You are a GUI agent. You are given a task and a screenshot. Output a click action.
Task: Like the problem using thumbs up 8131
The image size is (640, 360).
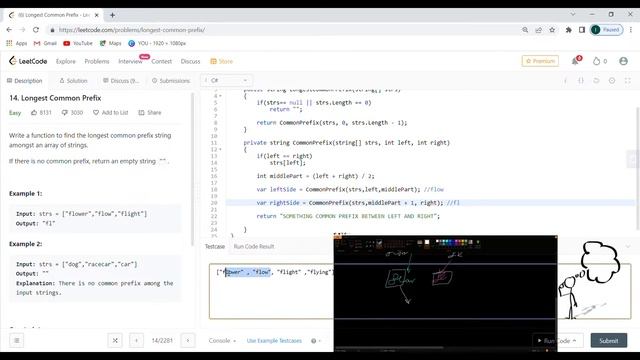41,113
